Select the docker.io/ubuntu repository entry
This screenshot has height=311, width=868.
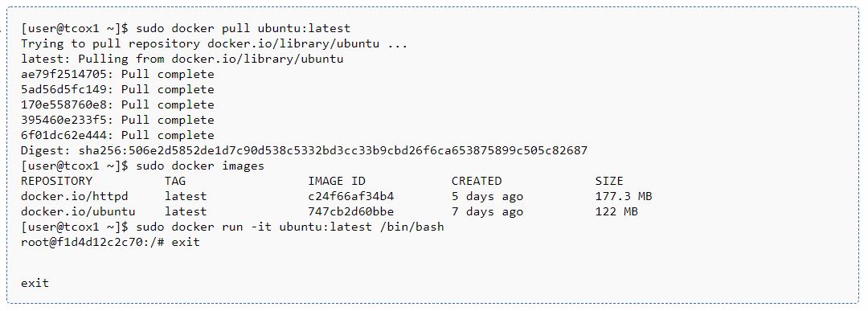click(x=78, y=211)
